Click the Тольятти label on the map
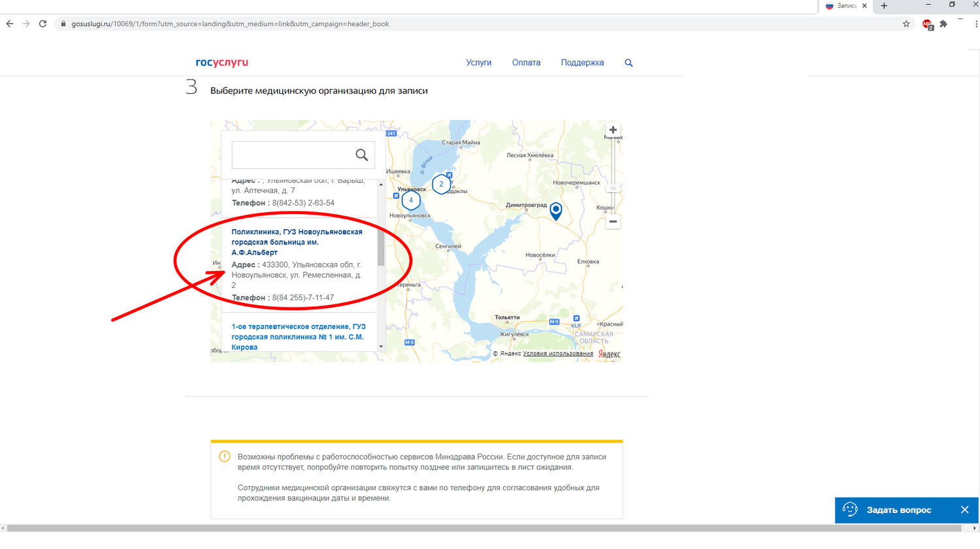Screen dimensions: 980x549 pos(507,317)
